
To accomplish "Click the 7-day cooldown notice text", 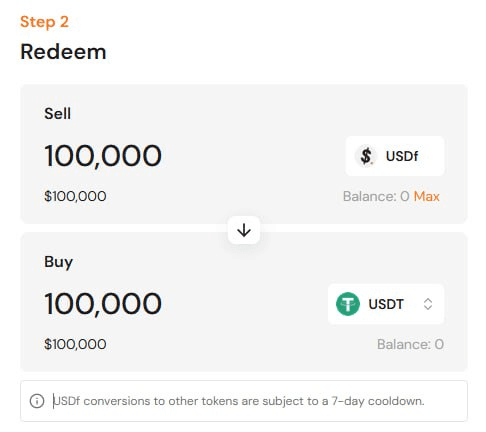I will point(239,401).
